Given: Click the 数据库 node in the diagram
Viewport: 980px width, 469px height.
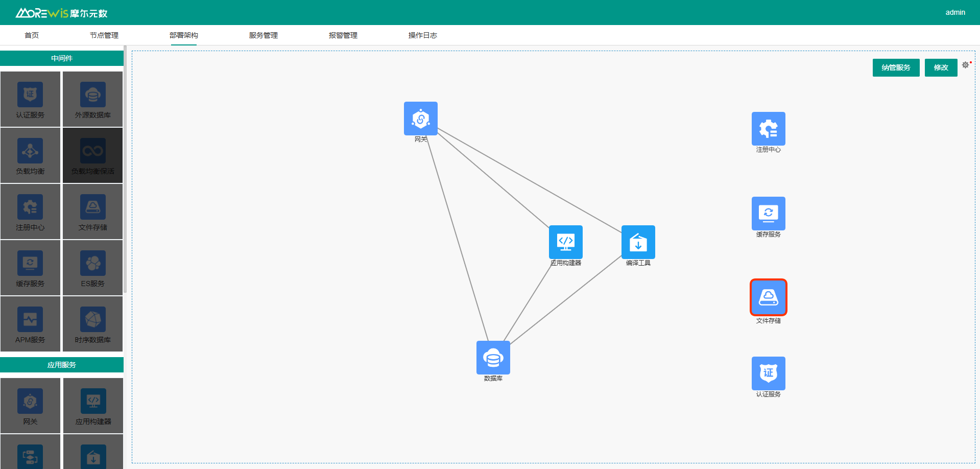Looking at the screenshot, I should 493,358.
